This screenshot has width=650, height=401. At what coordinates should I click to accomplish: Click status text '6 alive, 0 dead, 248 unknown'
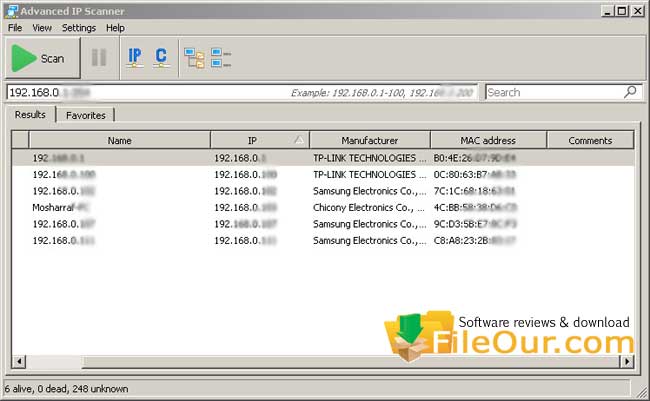click(x=66, y=389)
